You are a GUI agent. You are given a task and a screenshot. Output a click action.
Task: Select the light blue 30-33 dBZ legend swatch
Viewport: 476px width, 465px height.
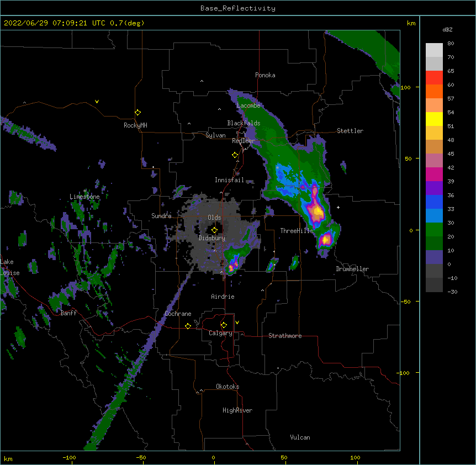(x=434, y=216)
